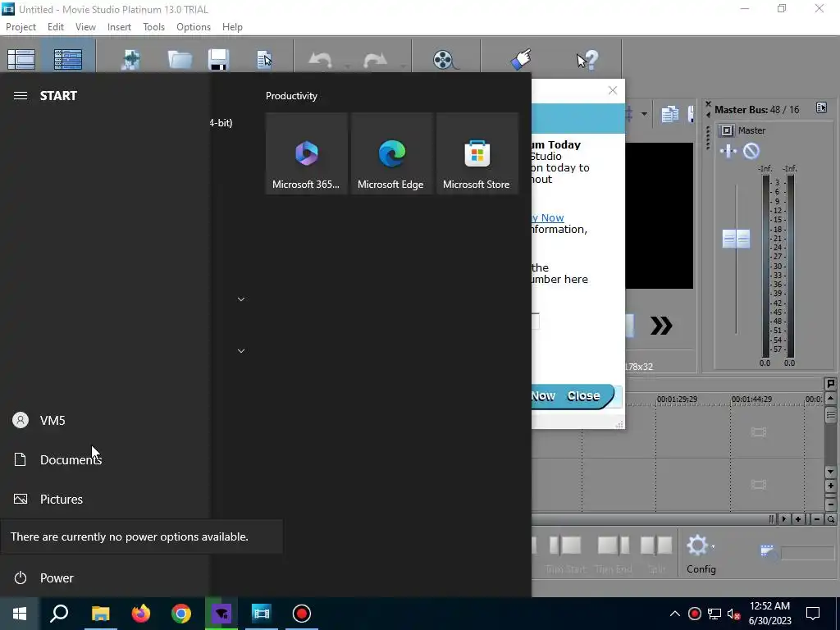Click track height increase plus button

coord(831,486)
